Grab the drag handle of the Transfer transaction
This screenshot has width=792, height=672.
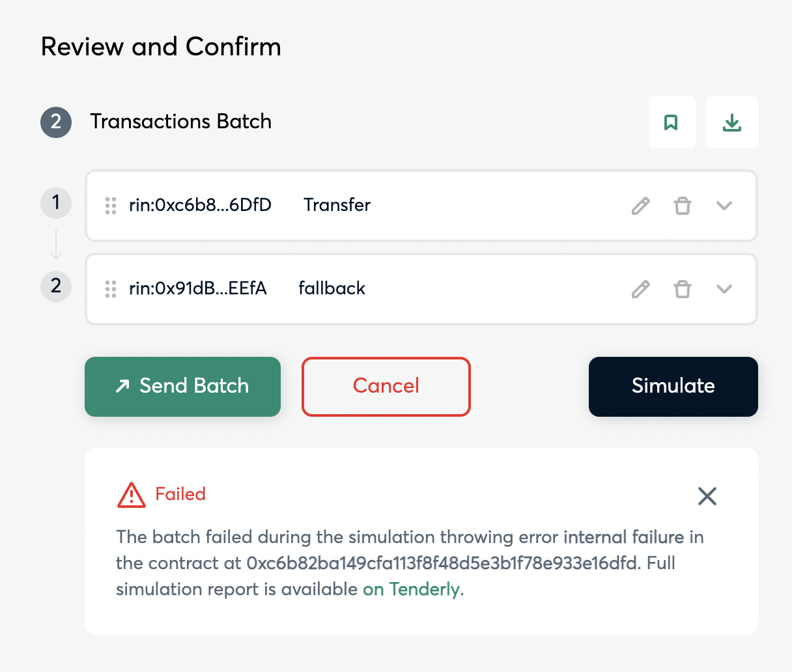(110, 205)
